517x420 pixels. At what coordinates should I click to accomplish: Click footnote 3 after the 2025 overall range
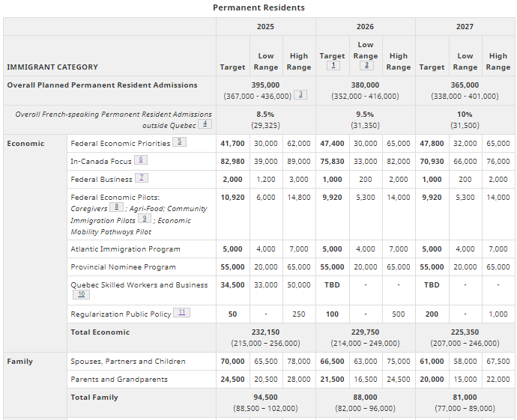[x=300, y=95]
